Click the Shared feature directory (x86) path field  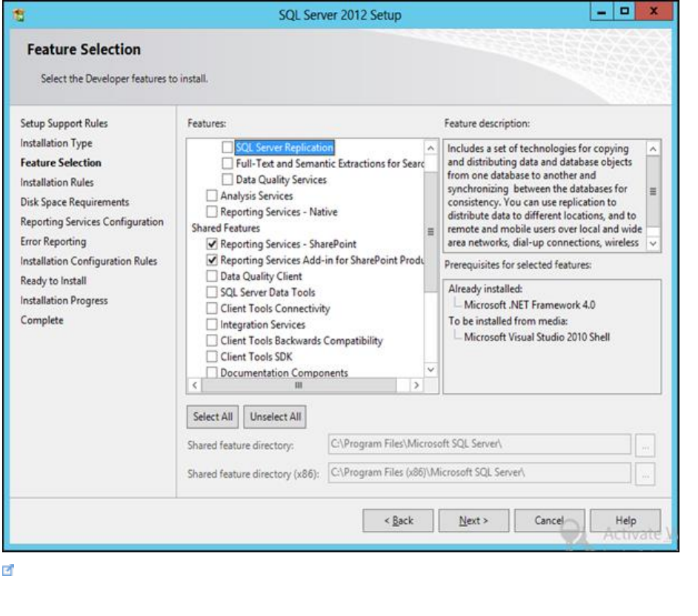(479, 472)
